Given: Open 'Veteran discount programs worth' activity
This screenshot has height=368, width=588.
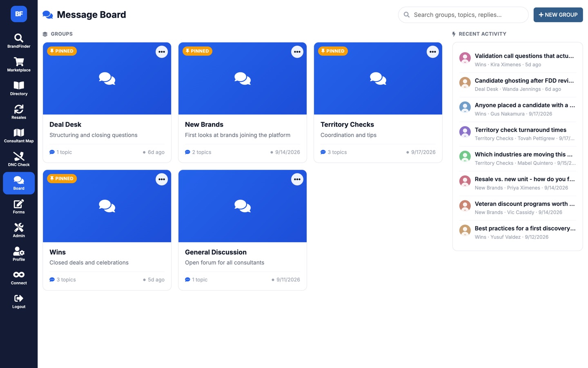Looking at the screenshot, I should (x=517, y=208).
